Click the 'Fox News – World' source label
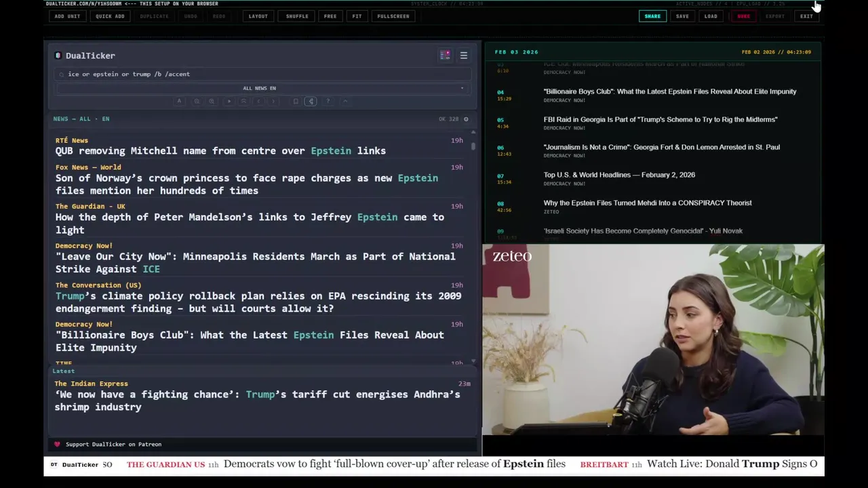Image resolution: width=868 pixels, height=488 pixels. (88, 167)
